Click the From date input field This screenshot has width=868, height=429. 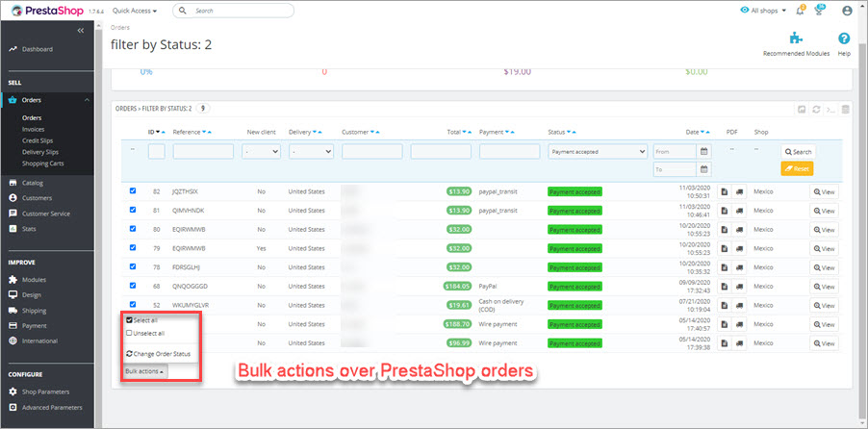pos(675,151)
